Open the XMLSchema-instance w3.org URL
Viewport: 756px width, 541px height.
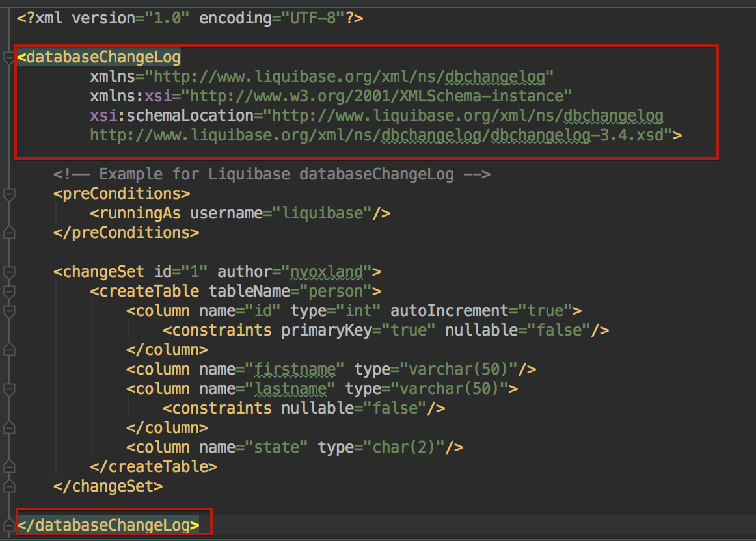point(377,96)
